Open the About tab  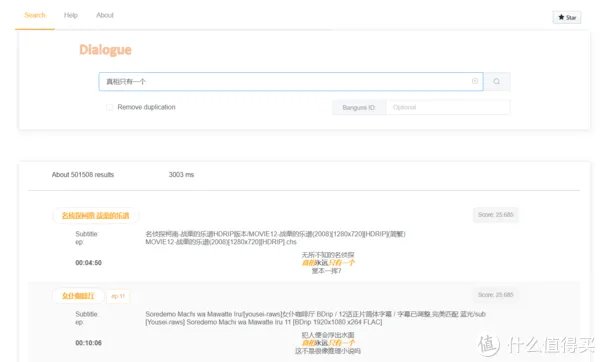105,15
